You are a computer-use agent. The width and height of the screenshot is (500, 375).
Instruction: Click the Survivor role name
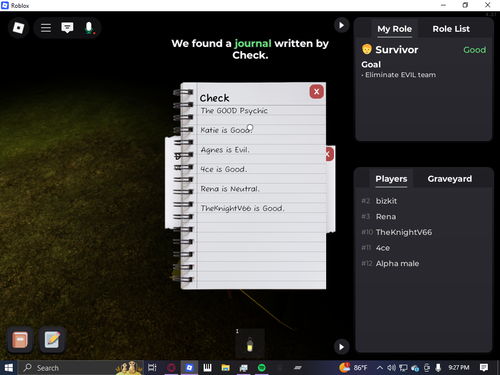pos(397,50)
